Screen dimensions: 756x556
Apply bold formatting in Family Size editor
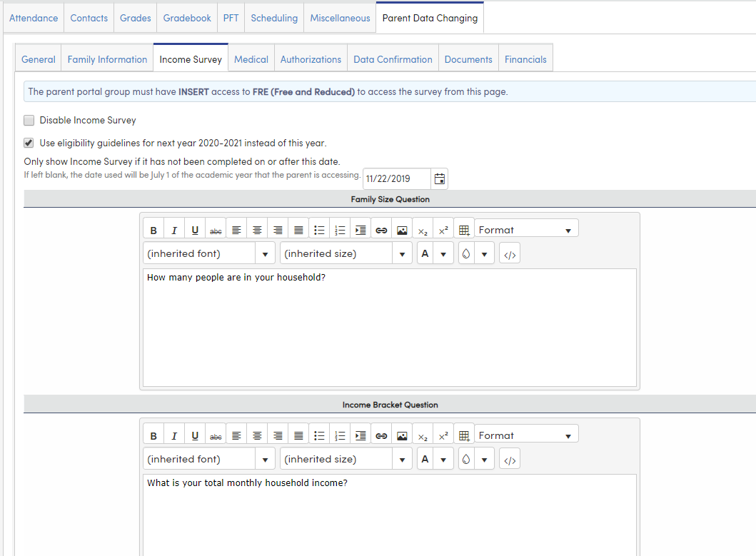[153, 228]
